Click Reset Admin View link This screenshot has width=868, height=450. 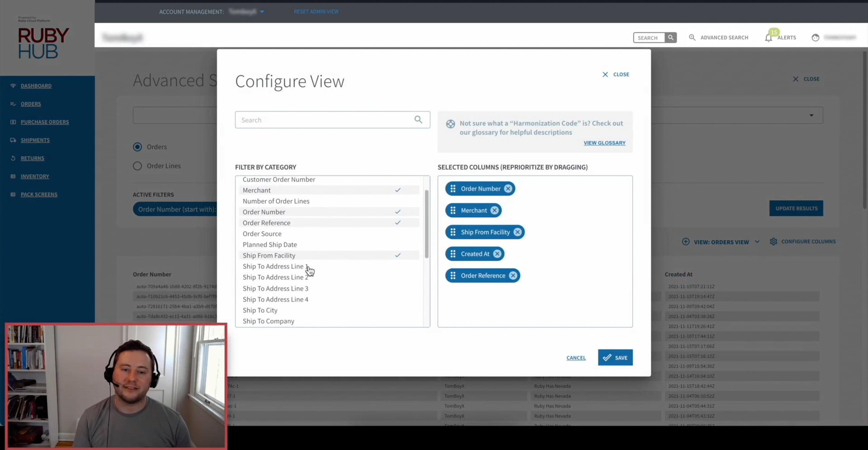pos(316,12)
